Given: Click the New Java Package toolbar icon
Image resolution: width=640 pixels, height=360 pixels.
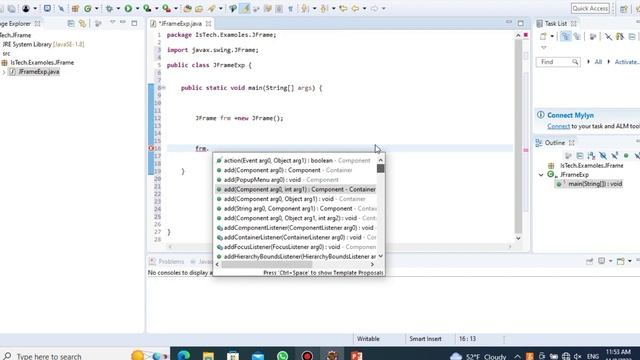Looking at the screenshot, I should pyautogui.click(x=75, y=8).
